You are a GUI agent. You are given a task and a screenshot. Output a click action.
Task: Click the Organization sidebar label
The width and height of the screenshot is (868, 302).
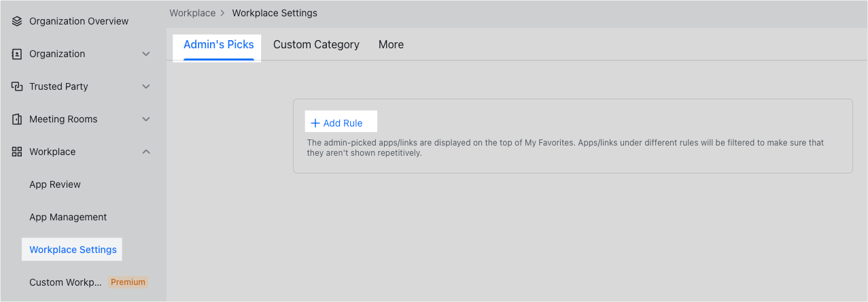coord(57,54)
